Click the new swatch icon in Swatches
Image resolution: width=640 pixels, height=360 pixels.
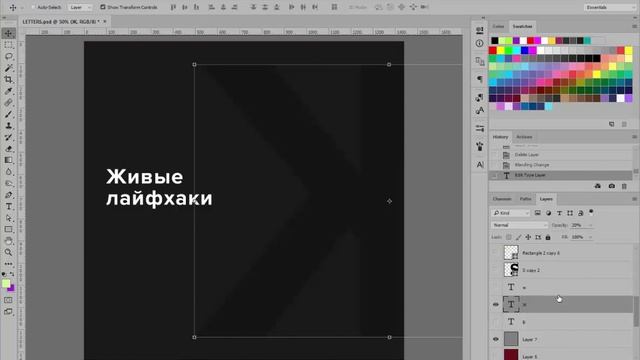point(611,124)
